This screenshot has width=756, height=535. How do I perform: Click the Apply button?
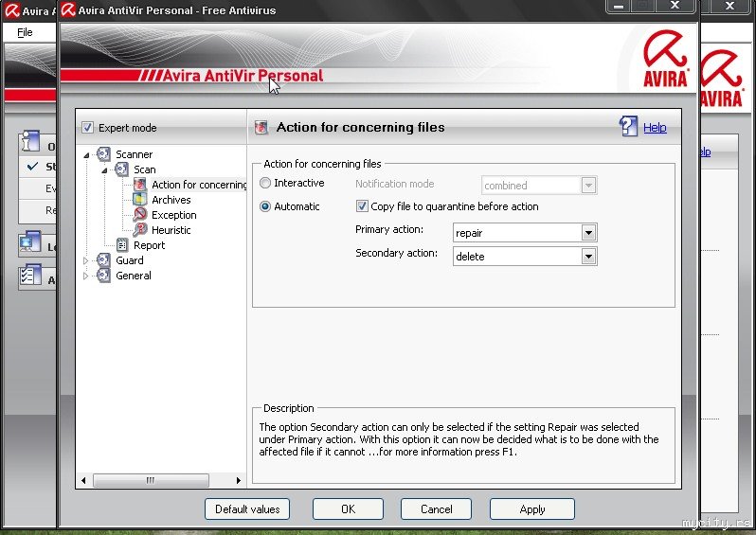pos(532,509)
